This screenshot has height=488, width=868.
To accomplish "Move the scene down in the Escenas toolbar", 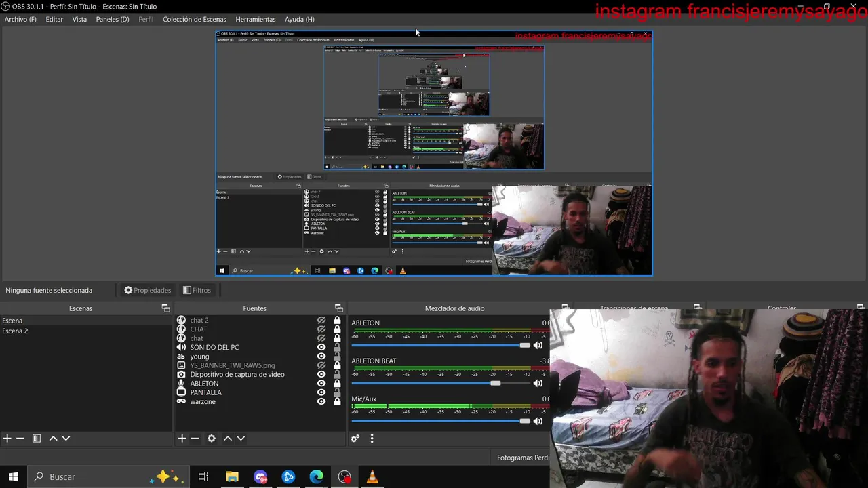I will 66,439.
